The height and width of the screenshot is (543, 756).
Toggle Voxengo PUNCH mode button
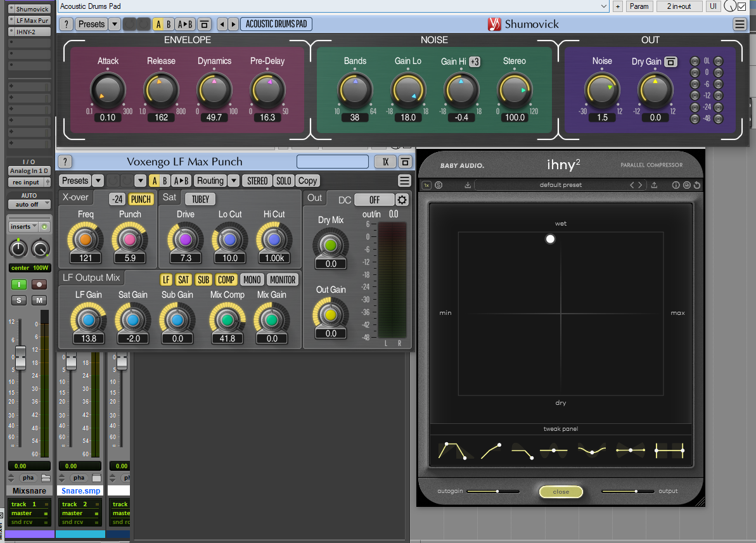pyautogui.click(x=141, y=200)
